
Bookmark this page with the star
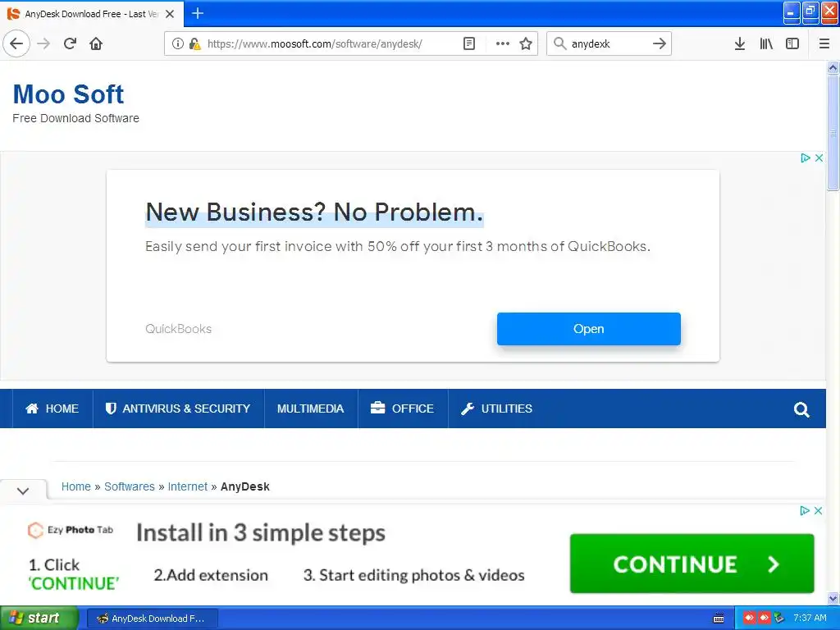[x=526, y=43]
